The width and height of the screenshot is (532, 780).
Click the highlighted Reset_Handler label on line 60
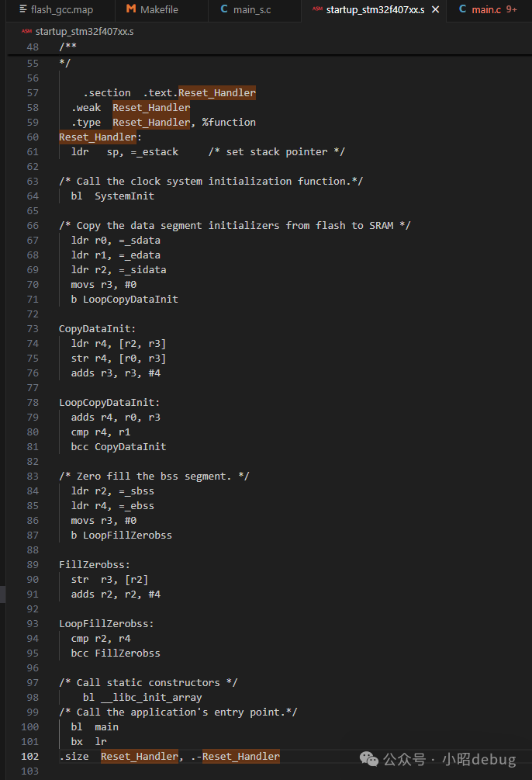(98, 137)
